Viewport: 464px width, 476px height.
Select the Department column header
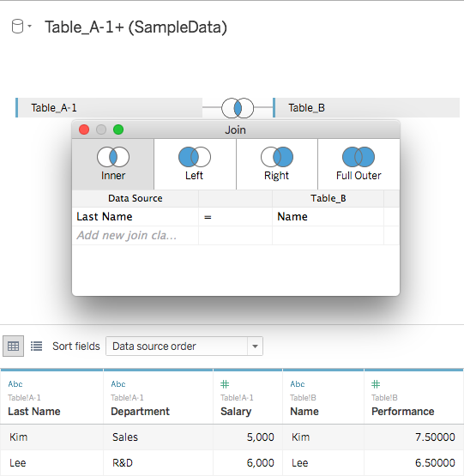158,397
